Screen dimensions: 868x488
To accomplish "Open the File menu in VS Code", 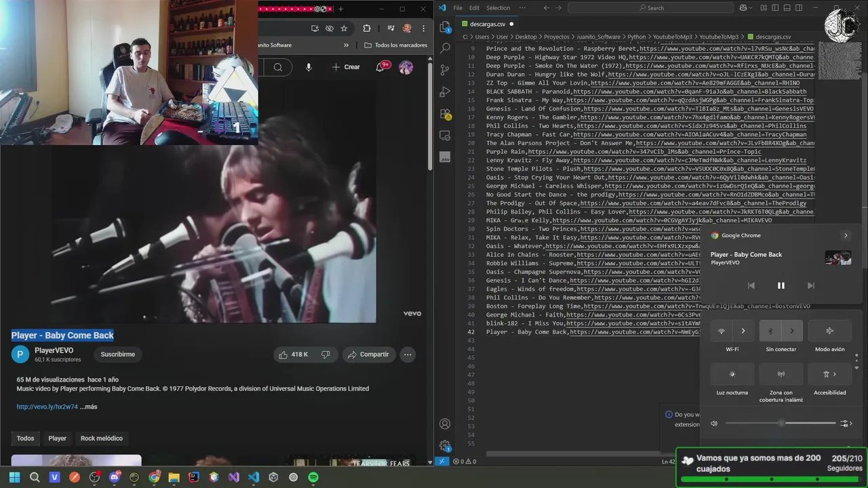I will tap(458, 8).
